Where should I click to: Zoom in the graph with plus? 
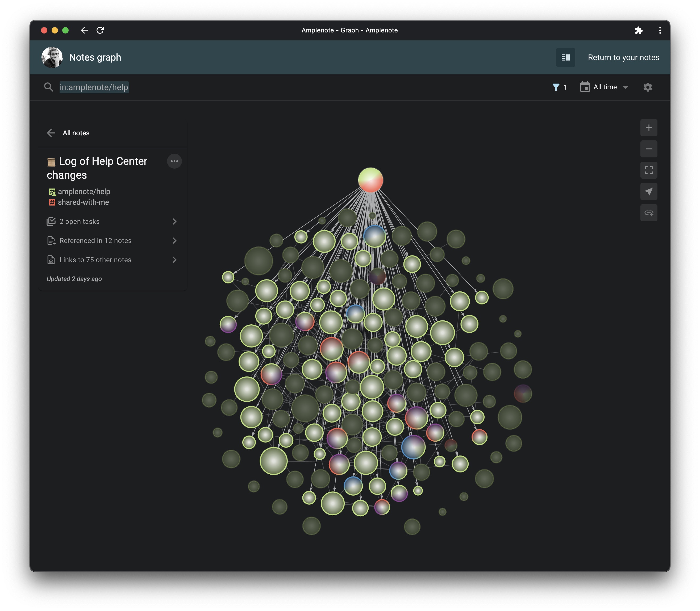[648, 128]
